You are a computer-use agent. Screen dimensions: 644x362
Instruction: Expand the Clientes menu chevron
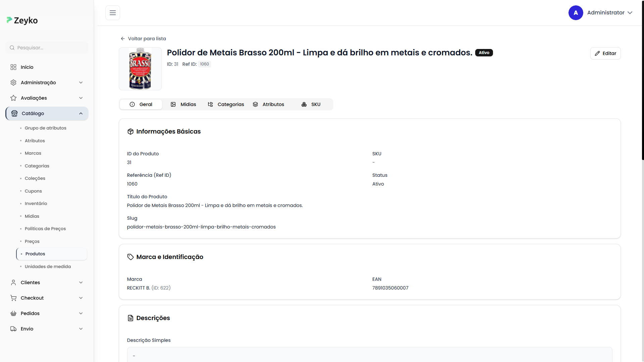(x=81, y=282)
